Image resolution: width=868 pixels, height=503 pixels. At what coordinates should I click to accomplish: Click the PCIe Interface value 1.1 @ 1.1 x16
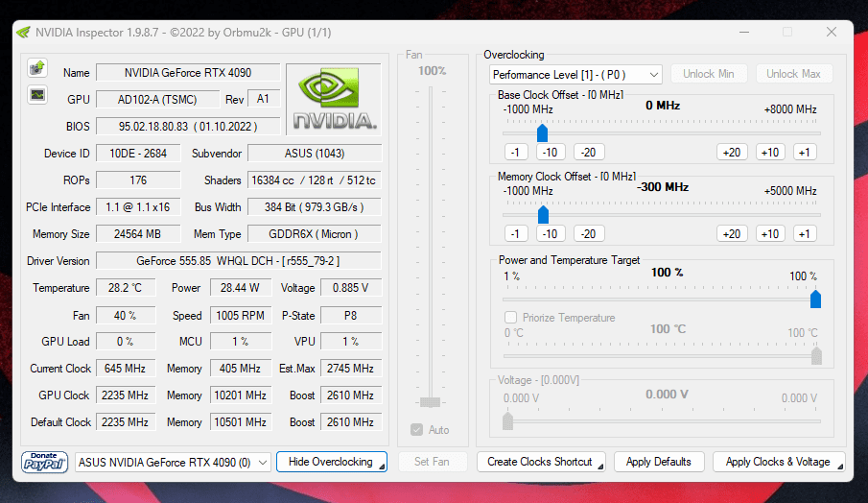pyautogui.click(x=138, y=207)
